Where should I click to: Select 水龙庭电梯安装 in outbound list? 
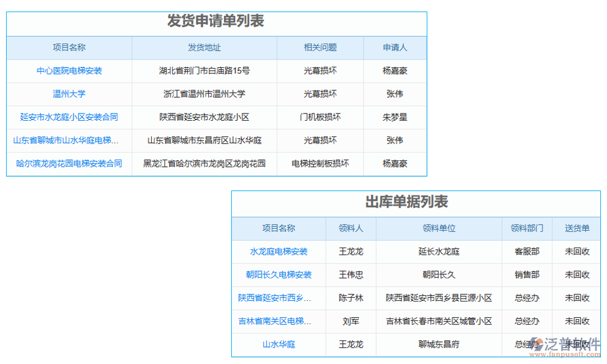tap(278, 252)
